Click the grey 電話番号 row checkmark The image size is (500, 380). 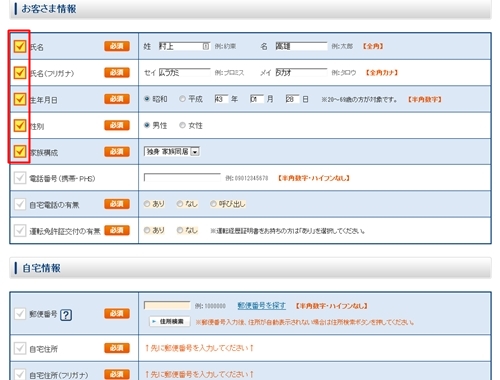point(20,178)
